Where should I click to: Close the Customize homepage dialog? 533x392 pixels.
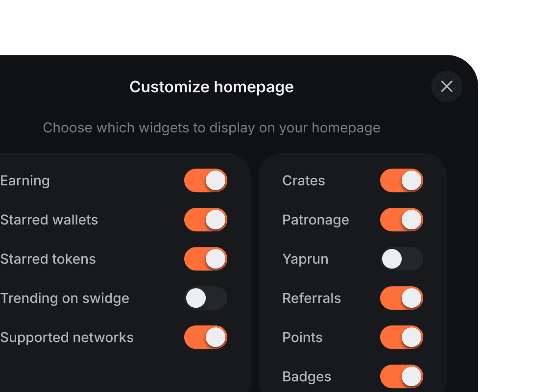[446, 86]
